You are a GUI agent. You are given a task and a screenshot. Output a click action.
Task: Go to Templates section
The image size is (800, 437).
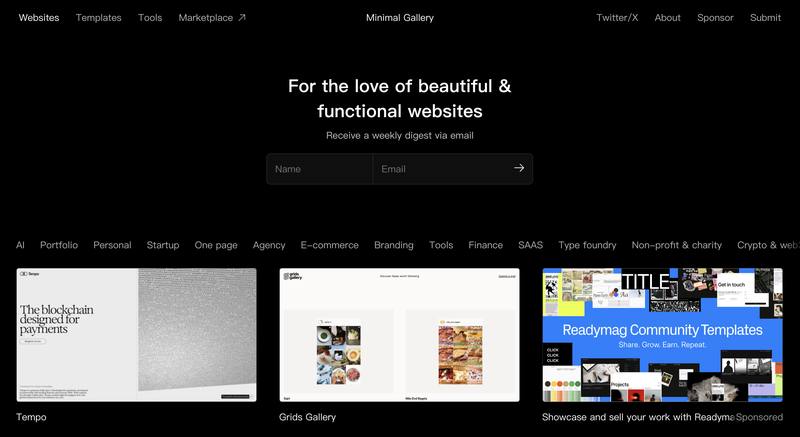pyautogui.click(x=98, y=17)
